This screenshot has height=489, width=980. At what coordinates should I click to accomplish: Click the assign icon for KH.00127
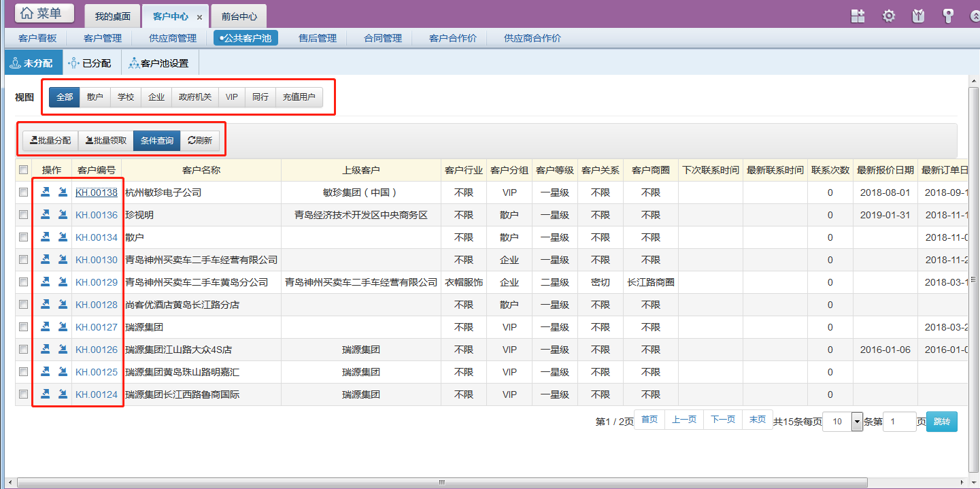point(45,327)
